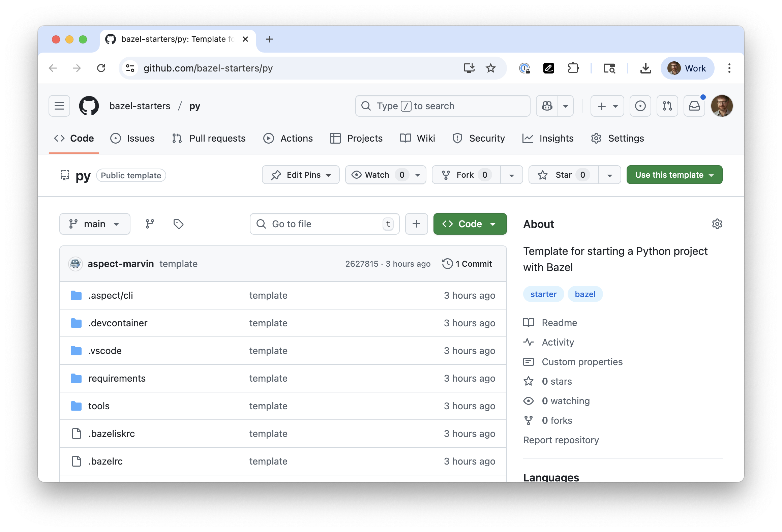The height and width of the screenshot is (532, 782).
Task: Open the Projects tab
Action: tap(356, 138)
